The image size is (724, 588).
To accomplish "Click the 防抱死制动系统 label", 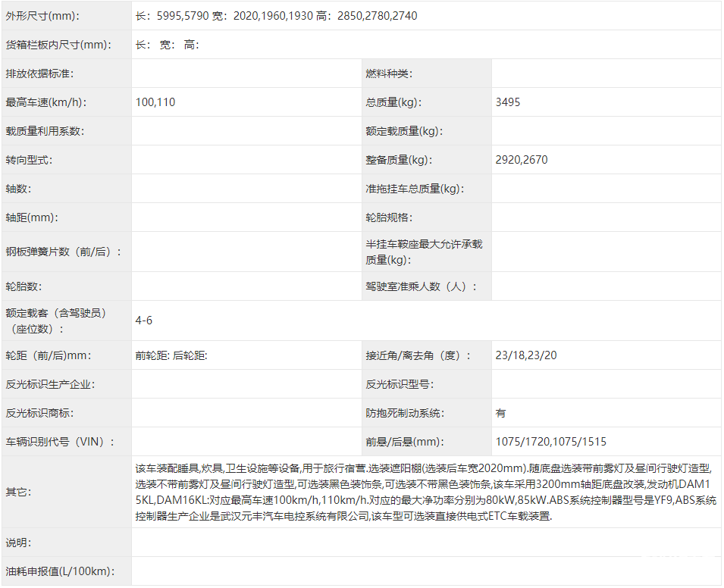I will click(x=405, y=413).
